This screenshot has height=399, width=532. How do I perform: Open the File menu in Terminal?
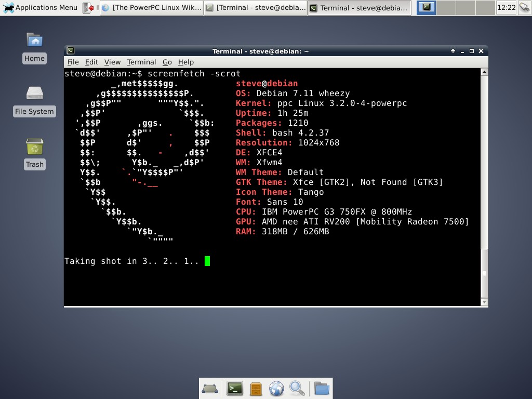pyautogui.click(x=73, y=62)
